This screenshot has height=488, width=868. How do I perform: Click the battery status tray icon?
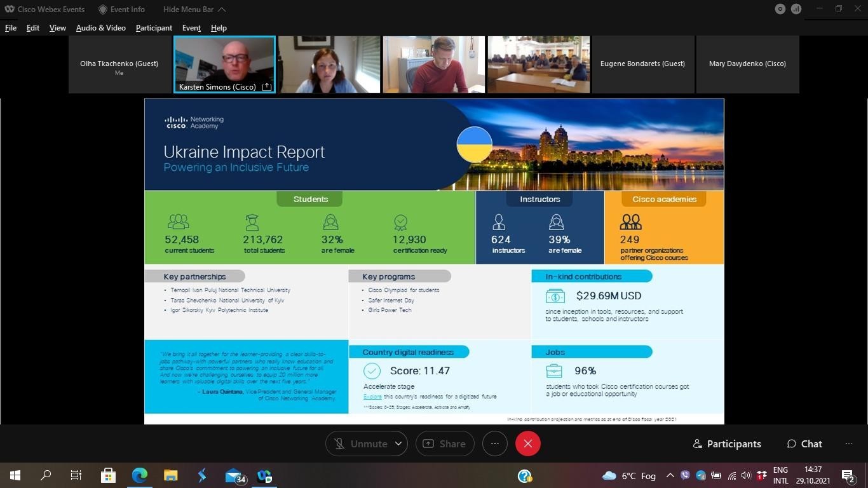coord(716,475)
